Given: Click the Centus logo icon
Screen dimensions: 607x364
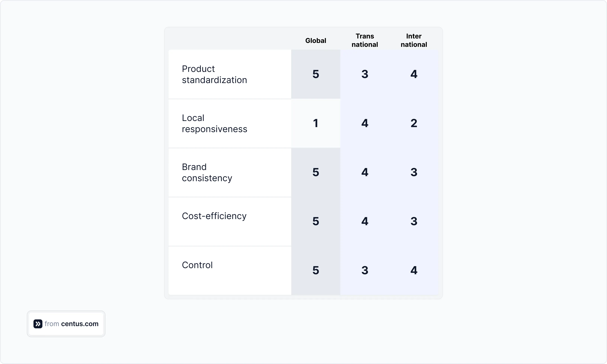Looking at the screenshot, I should click(38, 324).
